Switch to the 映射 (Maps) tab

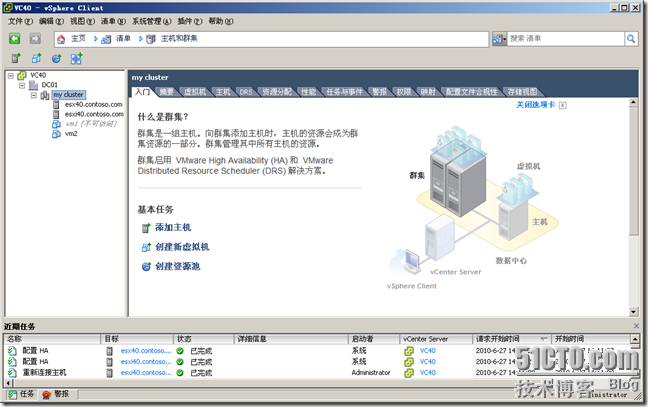click(428, 92)
